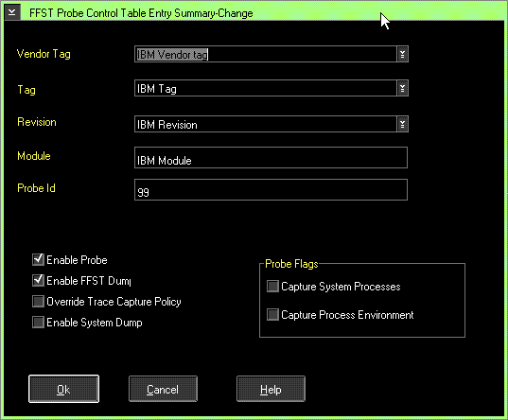
Task: Click the Vendor Tag label
Action: coord(44,54)
